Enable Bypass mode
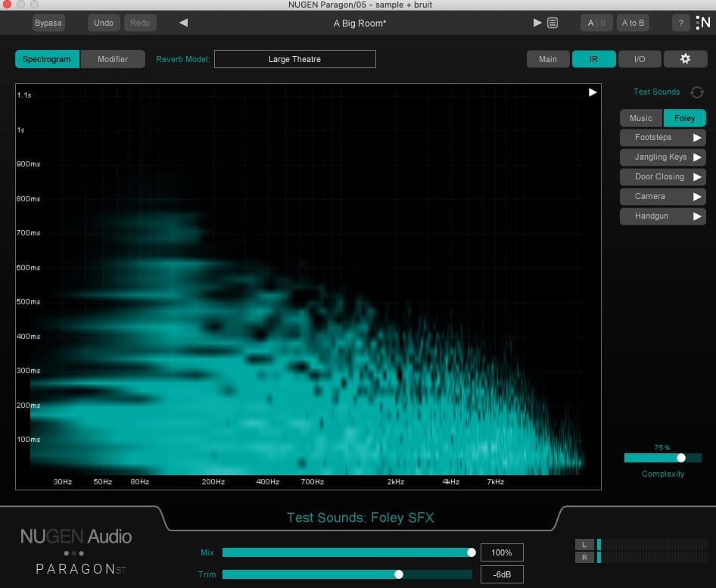716x588 pixels. [48, 22]
